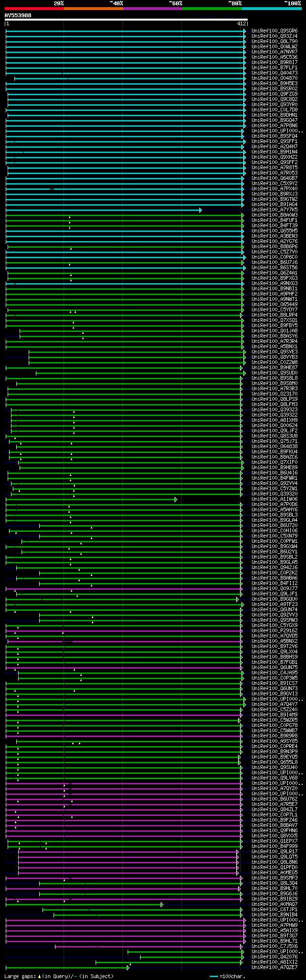Image resolution: width=306 pixels, height=980 pixels.
Task: Select the UniRef100_C4JA95 label
Action: point(274,672)
